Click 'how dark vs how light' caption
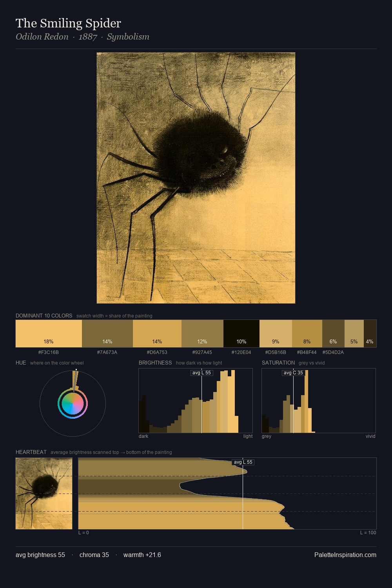Image resolution: width=392 pixels, height=588 pixels. 199,363
